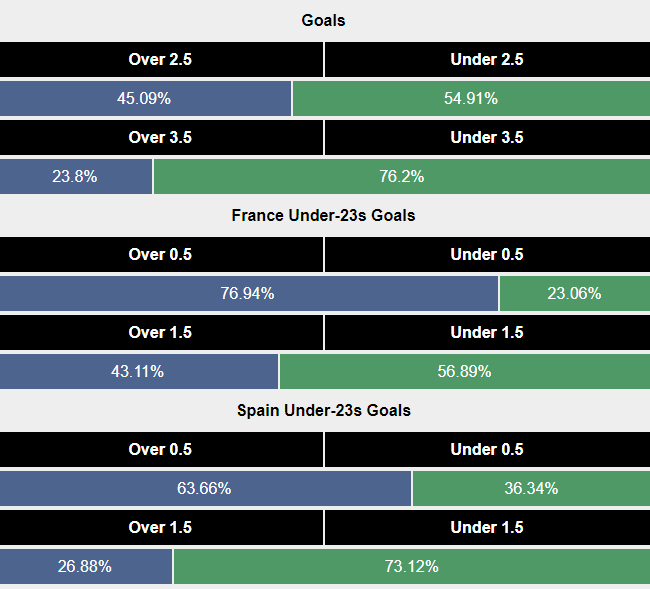Click the 23.8% blue bar

[75, 176]
